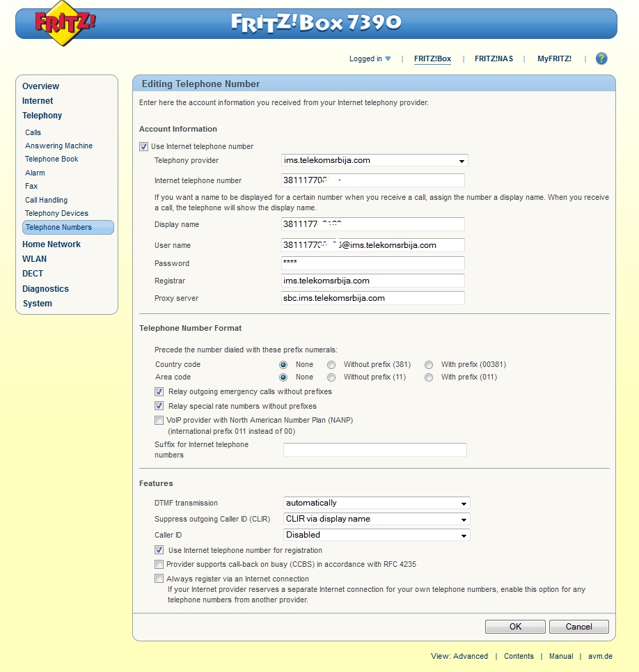639x672 pixels.
Task: Open the help question mark icon
Action: click(601, 58)
